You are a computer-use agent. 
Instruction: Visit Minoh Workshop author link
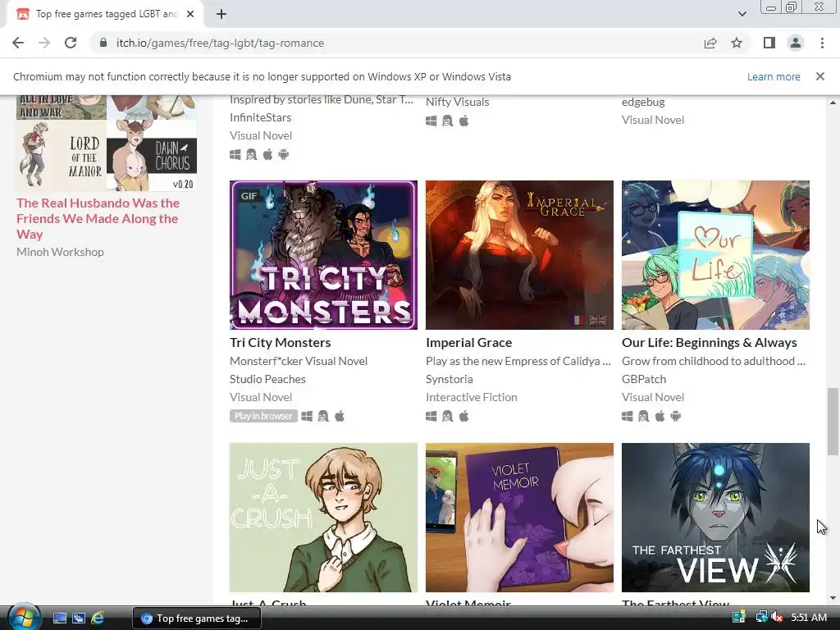tap(60, 252)
